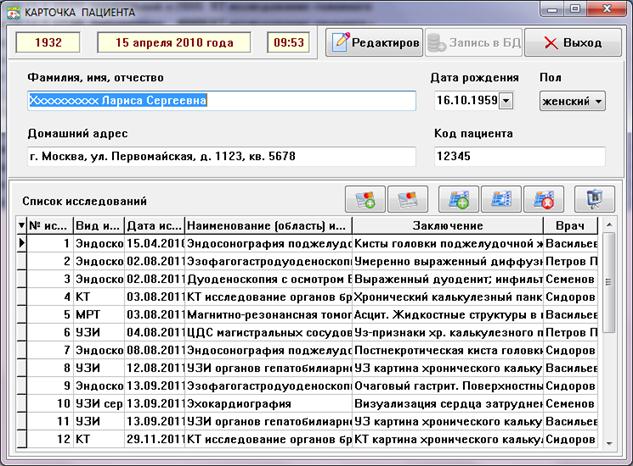The height and width of the screenshot is (466, 633).
Task: Click the Заключение column header
Action: click(448, 225)
